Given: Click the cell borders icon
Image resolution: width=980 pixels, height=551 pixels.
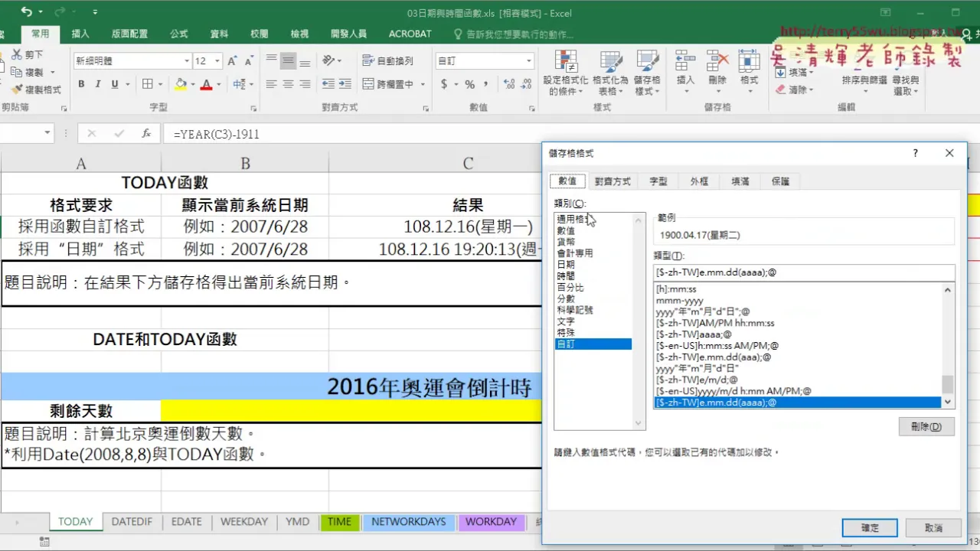Looking at the screenshot, I should point(148,84).
